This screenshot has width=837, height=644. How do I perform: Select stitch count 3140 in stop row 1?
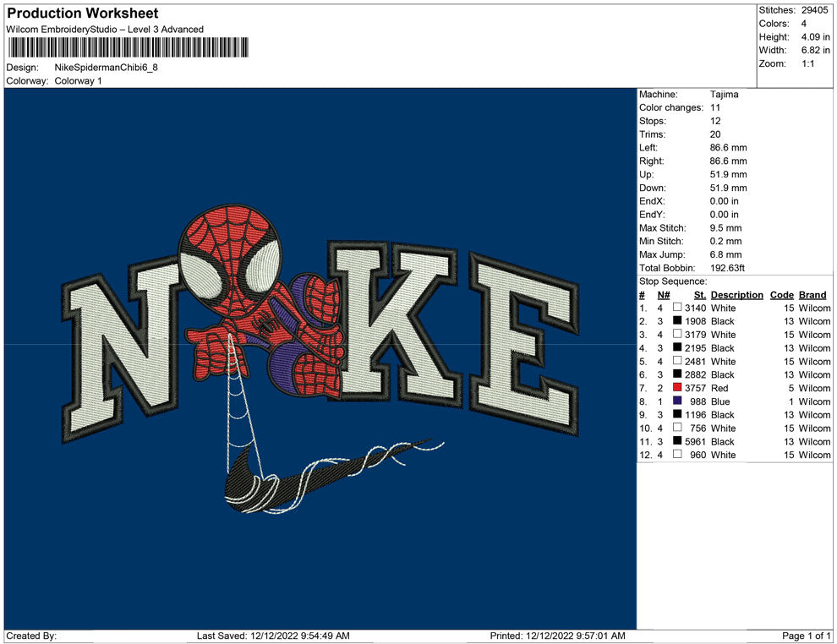696,308
